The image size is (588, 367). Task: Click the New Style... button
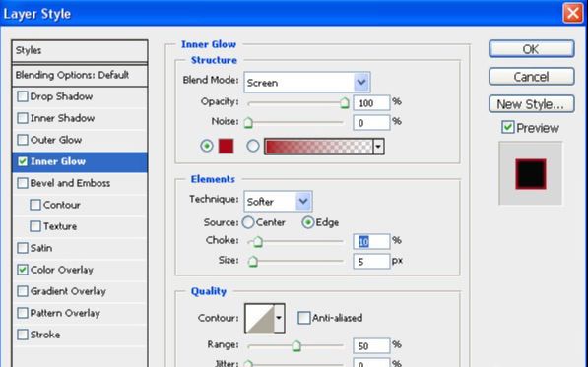coord(532,104)
